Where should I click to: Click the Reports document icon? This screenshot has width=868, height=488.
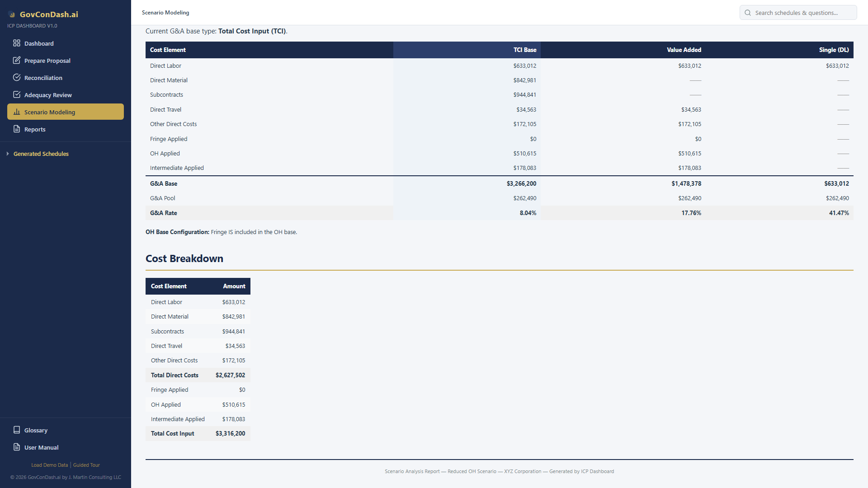[x=17, y=129]
